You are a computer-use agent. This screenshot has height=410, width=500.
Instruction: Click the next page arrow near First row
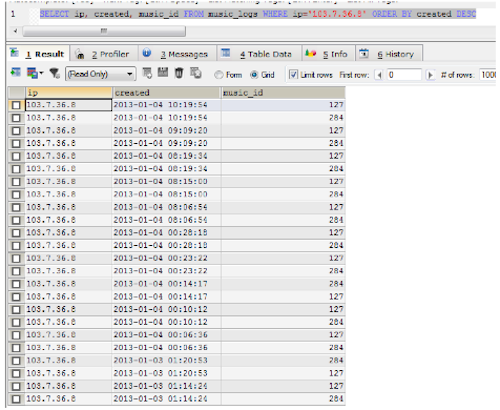pos(430,75)
